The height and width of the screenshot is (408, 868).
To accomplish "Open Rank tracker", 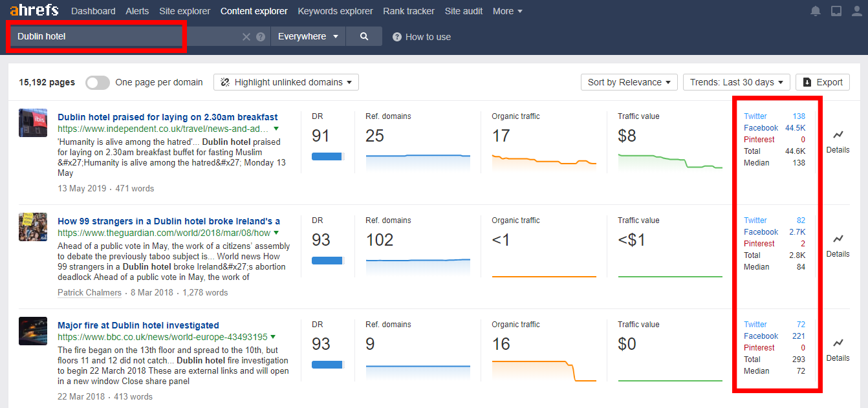I will pyautogui.click(x=409, y=11).
